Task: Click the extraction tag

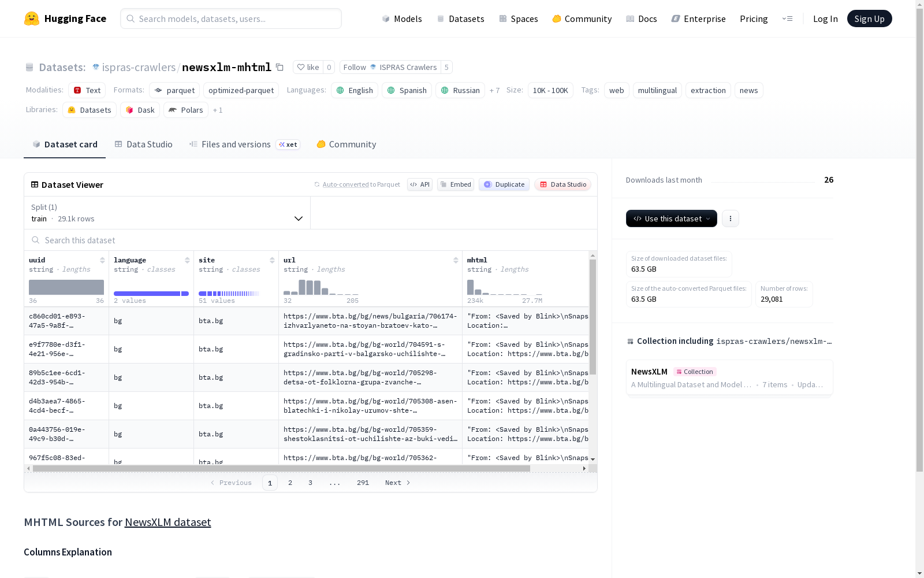Action: pos(708,90)
